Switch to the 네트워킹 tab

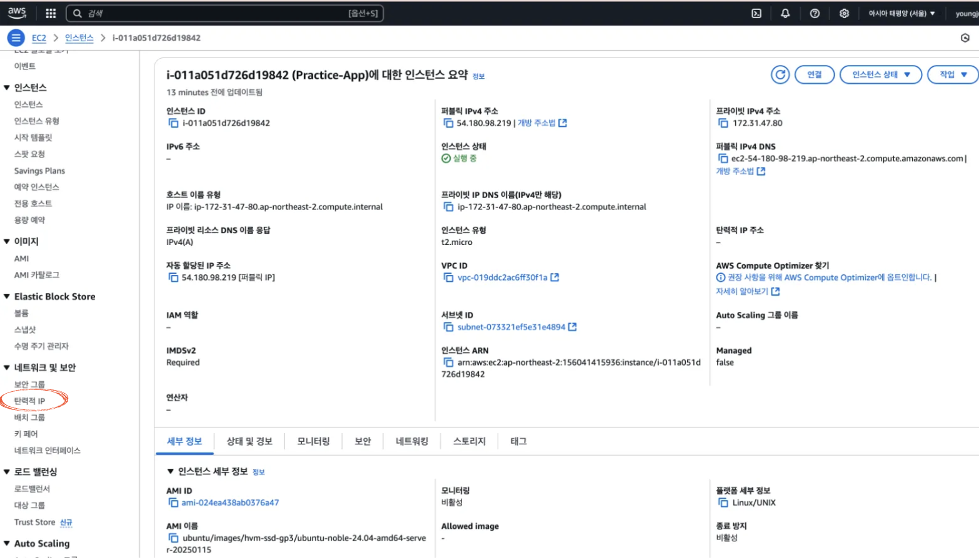coord(412,441)
